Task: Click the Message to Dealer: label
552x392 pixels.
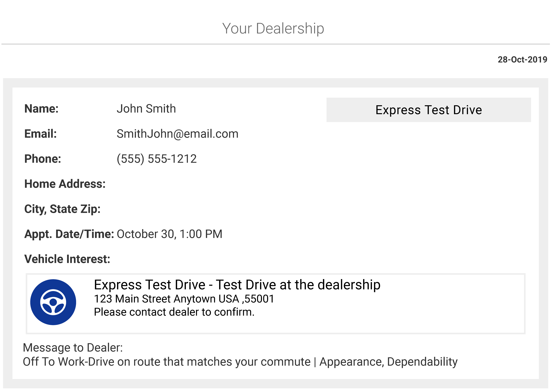Action: pos(73,348)
